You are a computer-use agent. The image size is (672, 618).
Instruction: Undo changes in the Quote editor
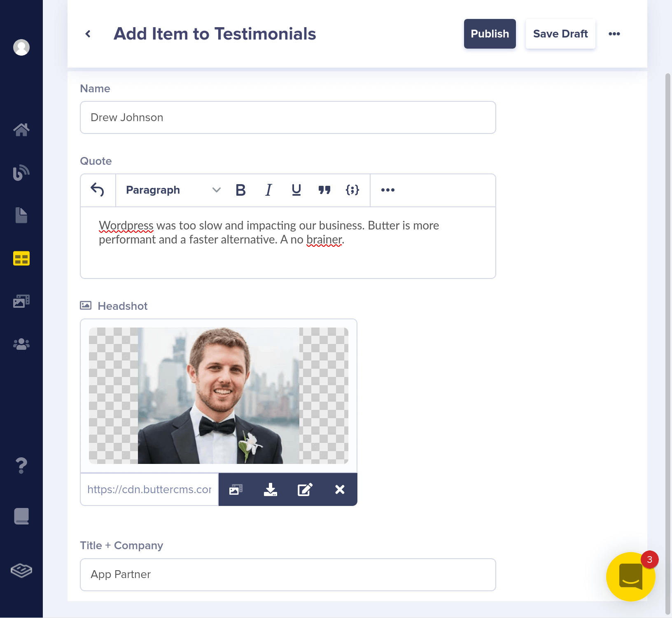(x=98, y=190)
